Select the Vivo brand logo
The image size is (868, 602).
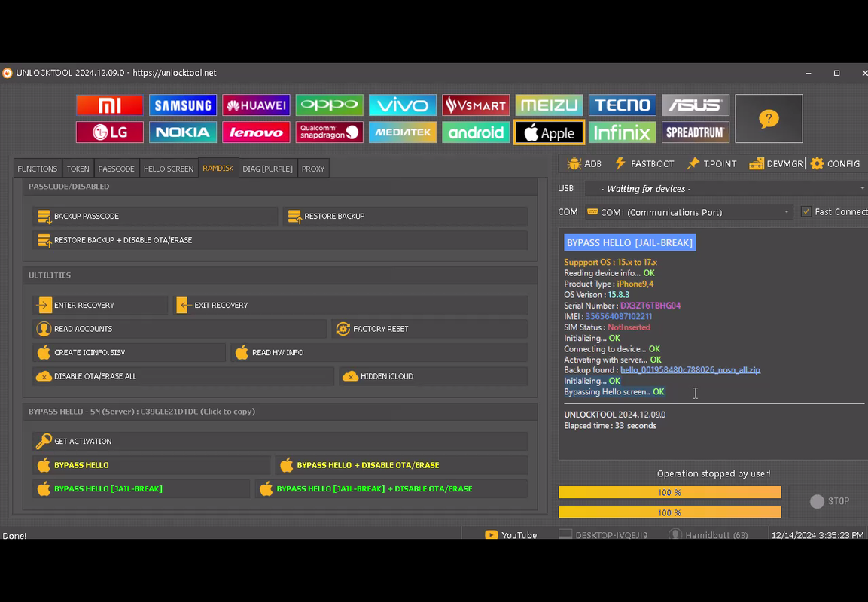point(403,105)
